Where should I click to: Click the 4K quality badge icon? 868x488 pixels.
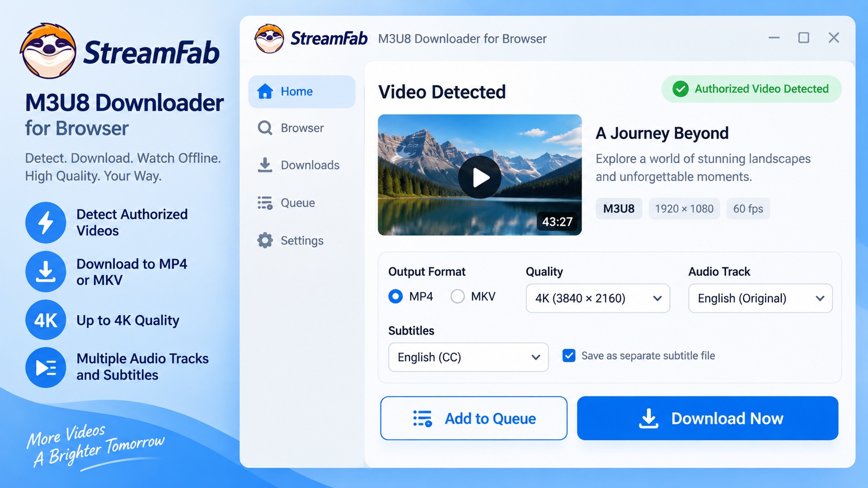pos(46,320)
